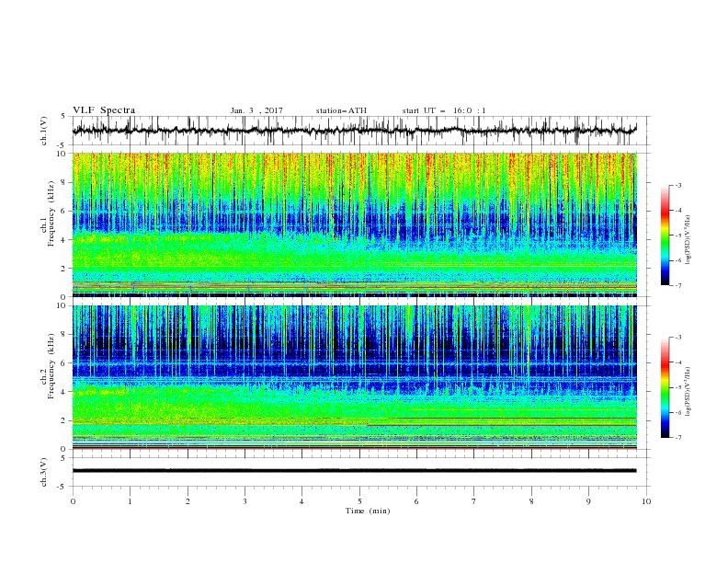Click the flat ch.3 voltage trace panel
This screenshot has width=728, height=563.
coord(360,472)
